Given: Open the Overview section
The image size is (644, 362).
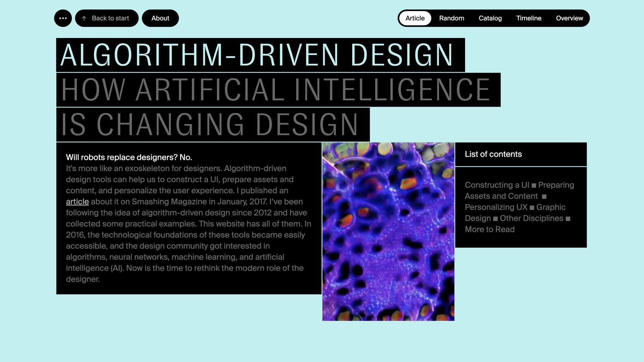Looking at the screenshot, I should coord(569,18).
